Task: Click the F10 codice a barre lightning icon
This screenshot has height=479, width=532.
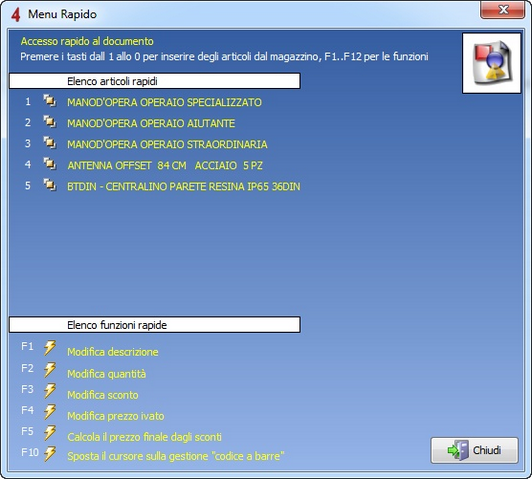Action: pos(50,454)
